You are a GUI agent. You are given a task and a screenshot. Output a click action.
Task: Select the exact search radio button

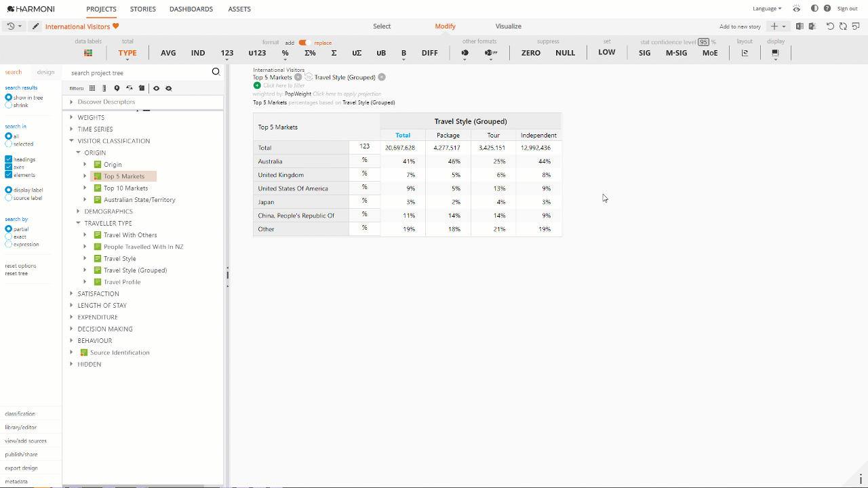[9, 237]
